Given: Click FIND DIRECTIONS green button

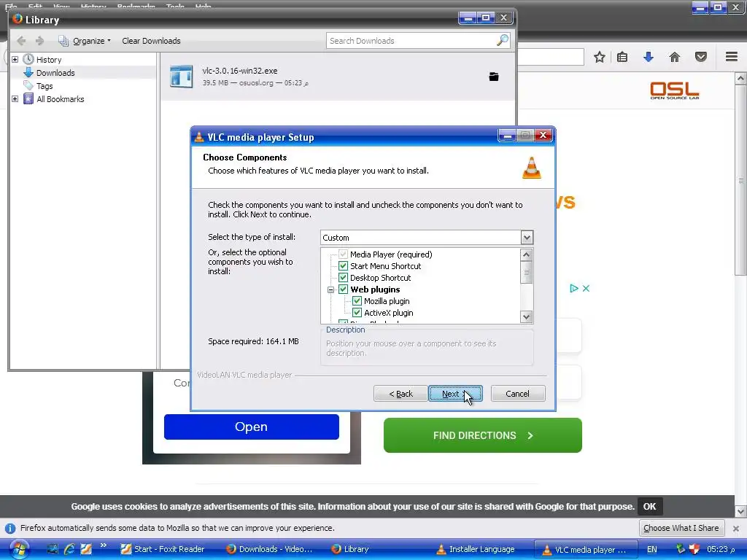Looking at the screenshot, I should pos(483,435).
